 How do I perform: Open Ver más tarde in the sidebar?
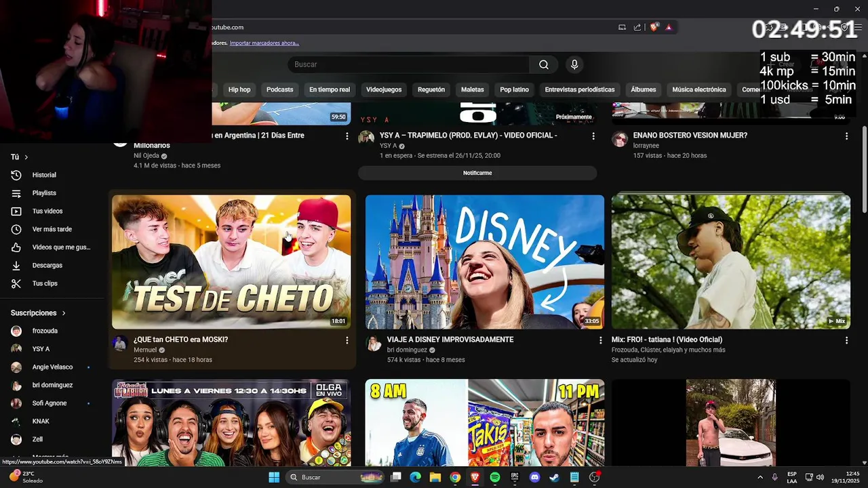52,229
